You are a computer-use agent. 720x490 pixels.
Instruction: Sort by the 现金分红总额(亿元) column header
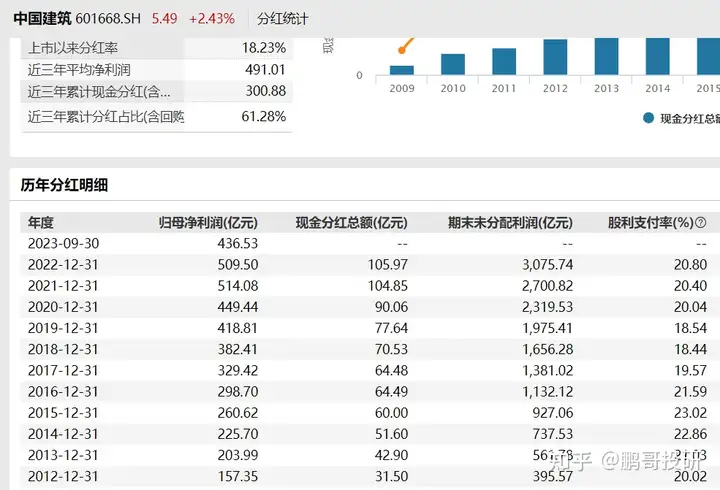click(351, 223)
